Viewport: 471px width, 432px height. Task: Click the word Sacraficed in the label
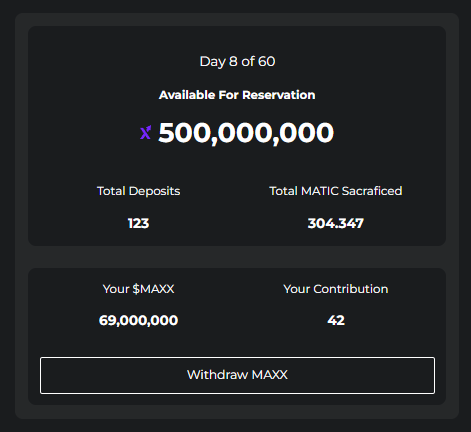[x=372, y=191]
